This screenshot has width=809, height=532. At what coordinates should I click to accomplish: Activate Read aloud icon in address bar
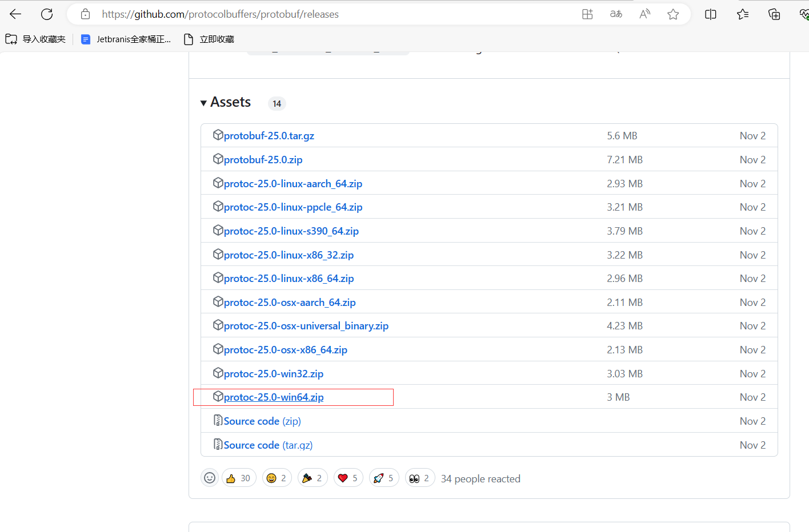pos(644,14)
